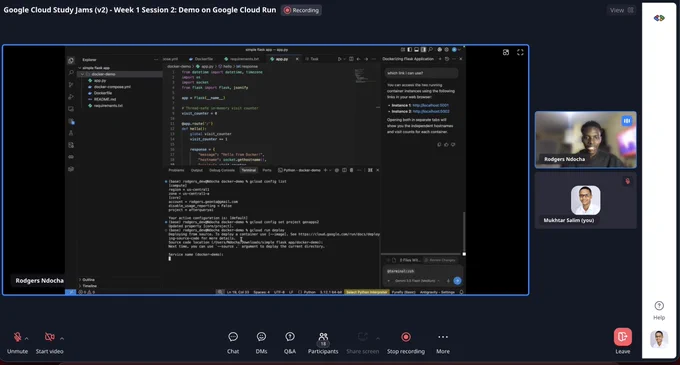Viewport: 680px width, 365px height.
Task: Click the Share screen icon
Action: (363, 337)
